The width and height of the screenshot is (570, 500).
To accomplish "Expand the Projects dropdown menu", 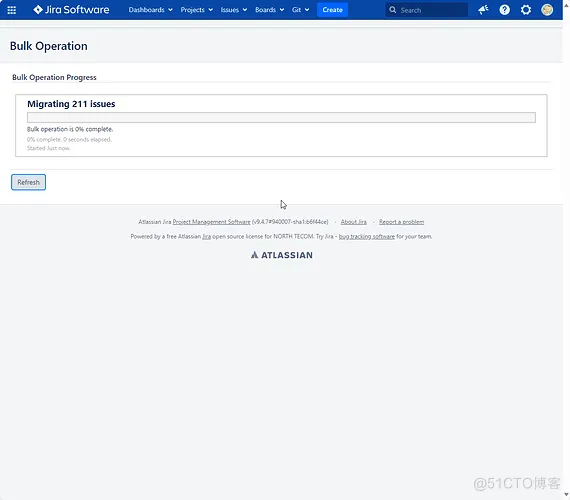I will coord(197,10).
